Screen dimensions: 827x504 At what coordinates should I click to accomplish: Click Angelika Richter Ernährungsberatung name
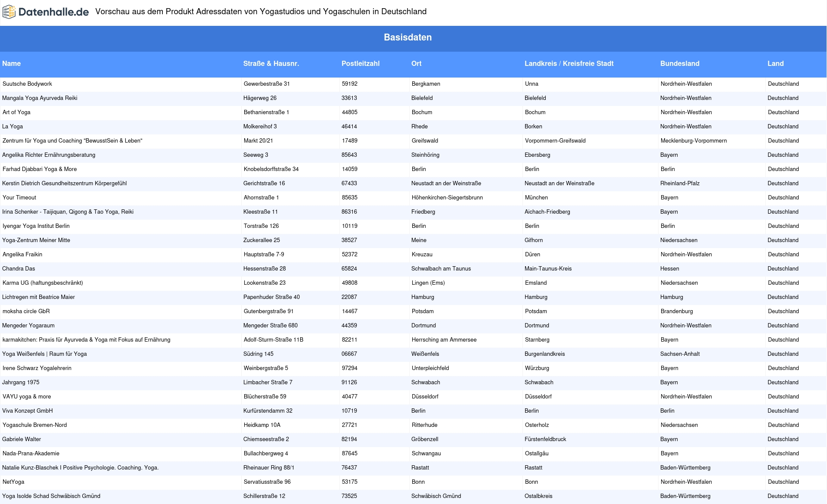click(49, 155)
